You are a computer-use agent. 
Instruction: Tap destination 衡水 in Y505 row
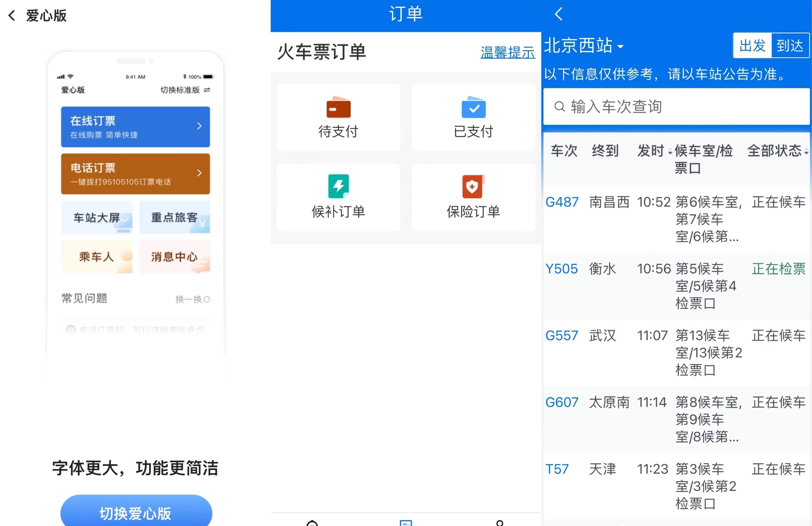pos(603,269)
